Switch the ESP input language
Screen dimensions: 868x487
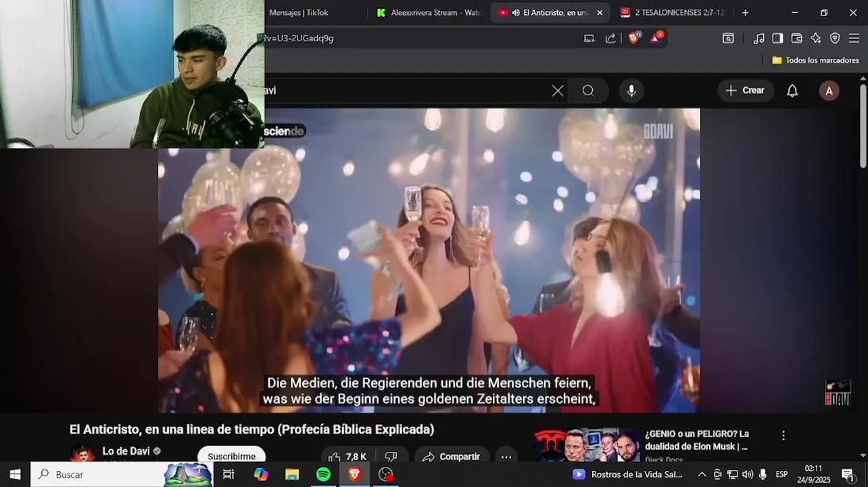[781, 474]
